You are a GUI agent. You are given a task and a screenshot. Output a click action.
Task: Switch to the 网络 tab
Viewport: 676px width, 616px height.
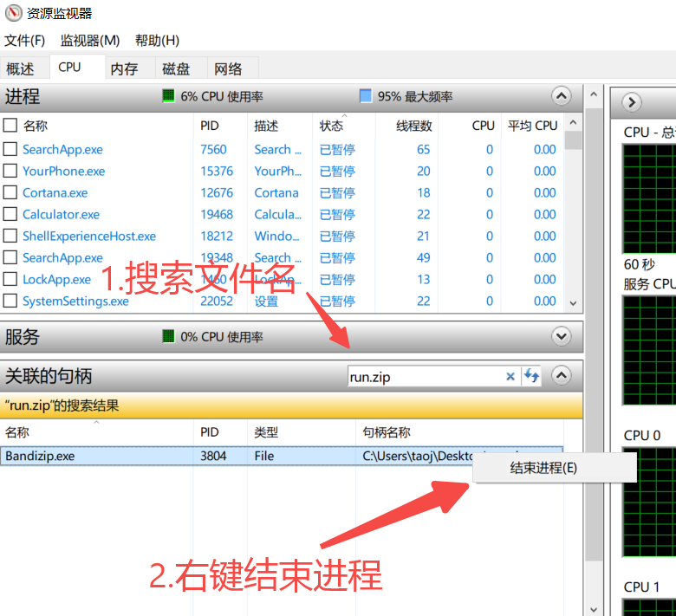(233, 68)
